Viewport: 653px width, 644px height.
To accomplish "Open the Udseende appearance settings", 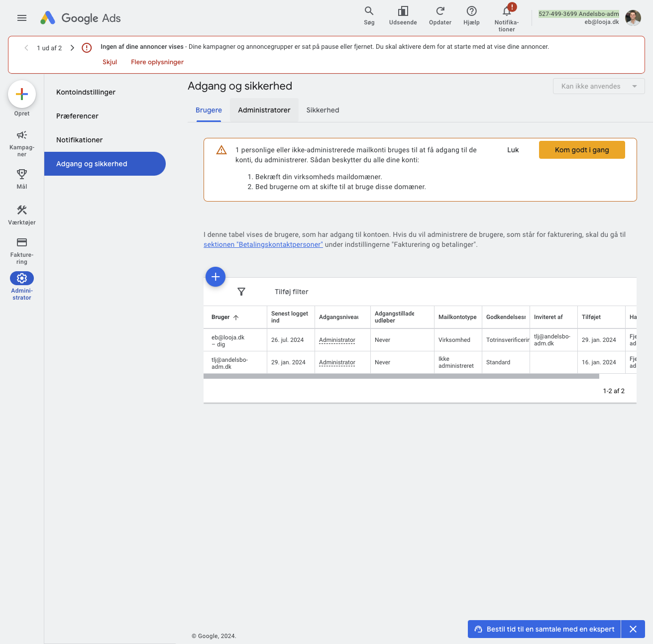I will (403, 16).
